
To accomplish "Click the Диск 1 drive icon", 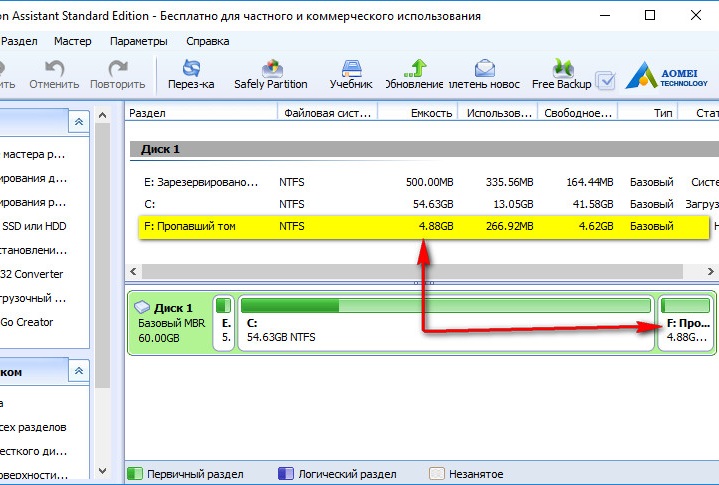I will (142, 307).
